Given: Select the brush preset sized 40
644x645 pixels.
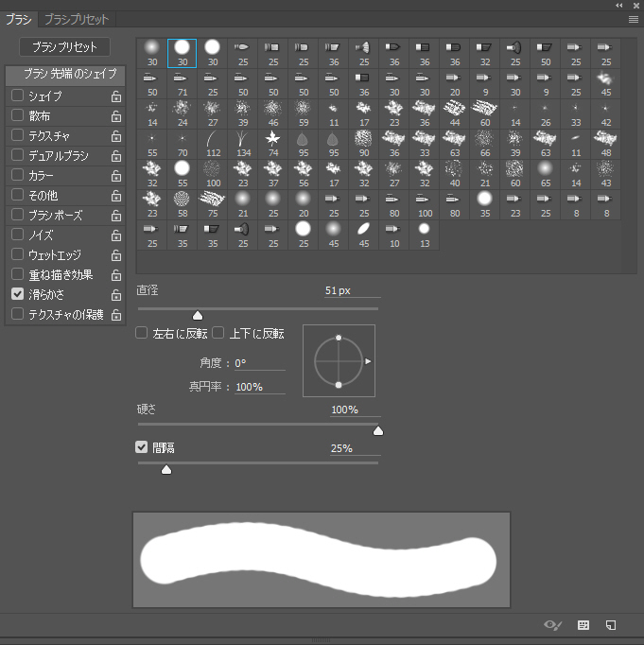Looking at the screenshot, I should [x=455, y=175].
